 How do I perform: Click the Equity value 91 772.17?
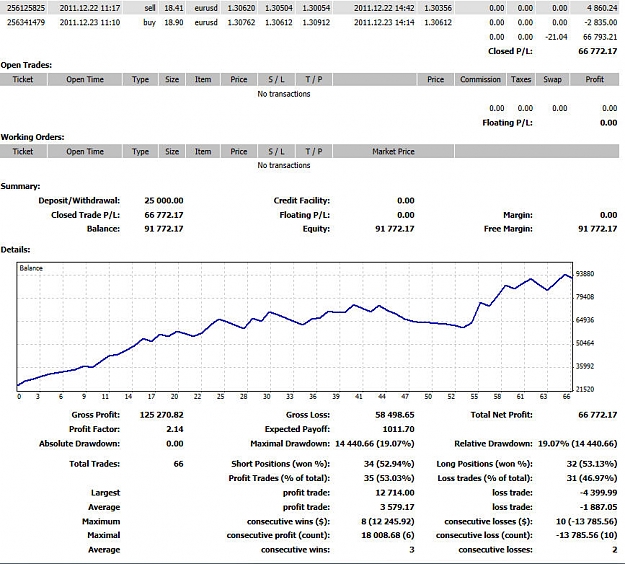[x=395, y=229]
